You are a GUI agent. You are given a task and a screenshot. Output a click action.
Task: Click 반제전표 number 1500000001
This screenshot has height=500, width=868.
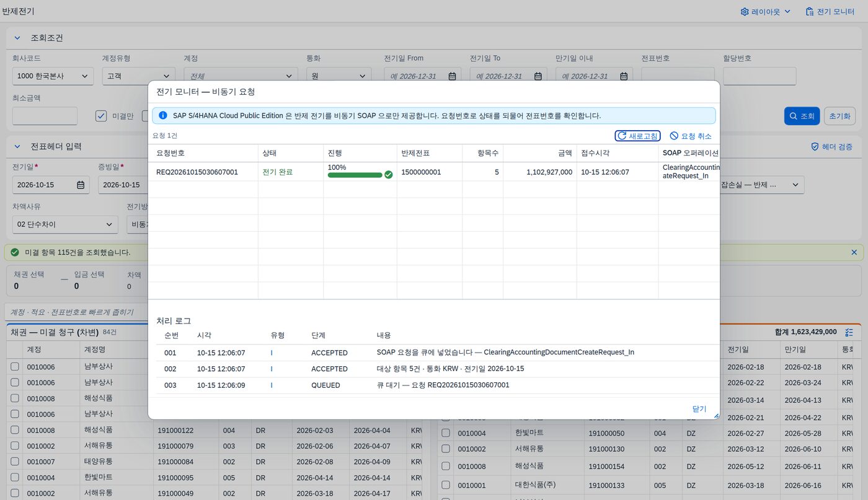[421, 172]
